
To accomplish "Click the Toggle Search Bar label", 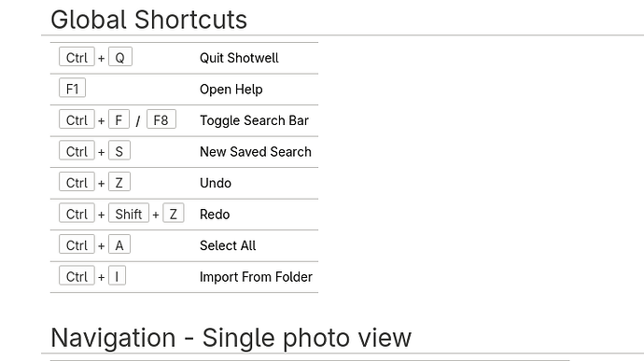I will click(x=254, y=120).
